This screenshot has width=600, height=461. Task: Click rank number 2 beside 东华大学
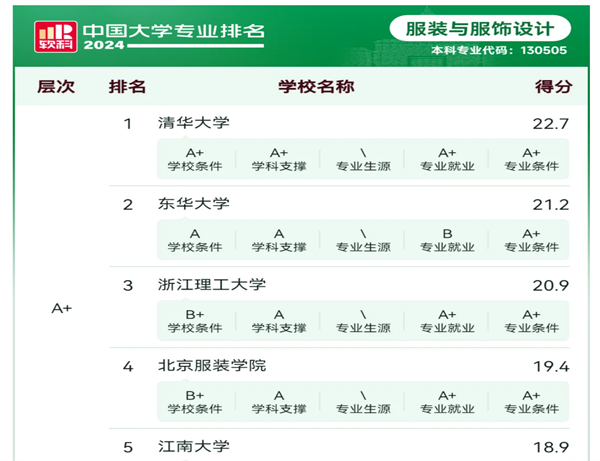[x=128, y=205]
